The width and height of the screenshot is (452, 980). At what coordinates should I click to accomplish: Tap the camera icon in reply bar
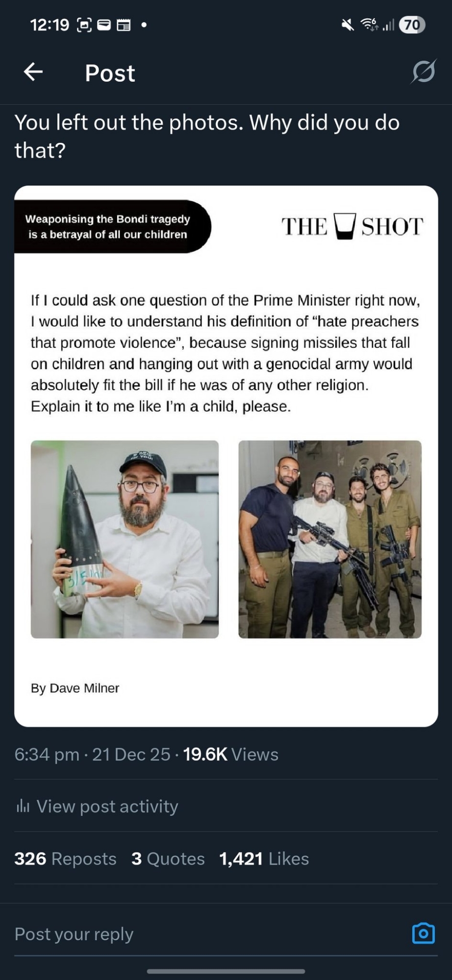(x=423, y=933)
